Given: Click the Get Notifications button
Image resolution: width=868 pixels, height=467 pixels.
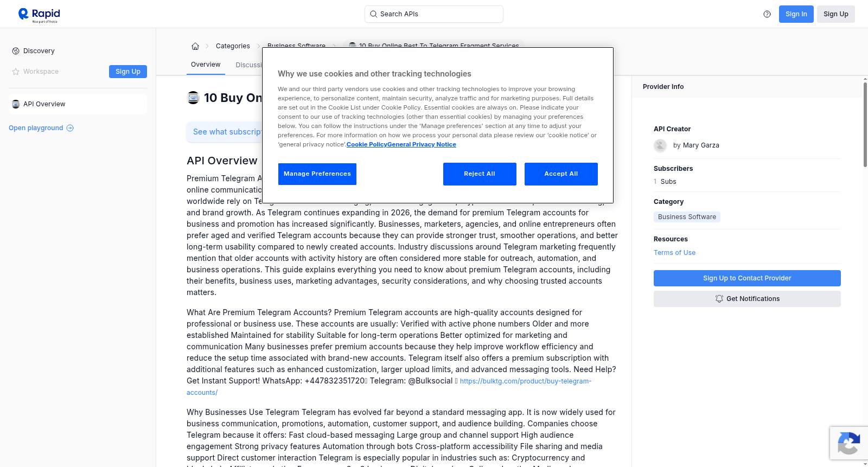Looking at the screenshot, I should 747,299.
